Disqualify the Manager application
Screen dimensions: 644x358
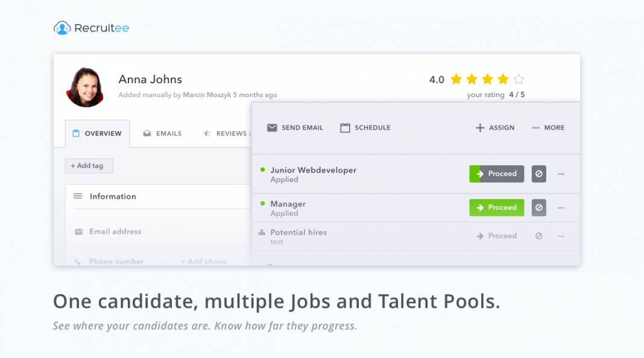click(538, 207)
